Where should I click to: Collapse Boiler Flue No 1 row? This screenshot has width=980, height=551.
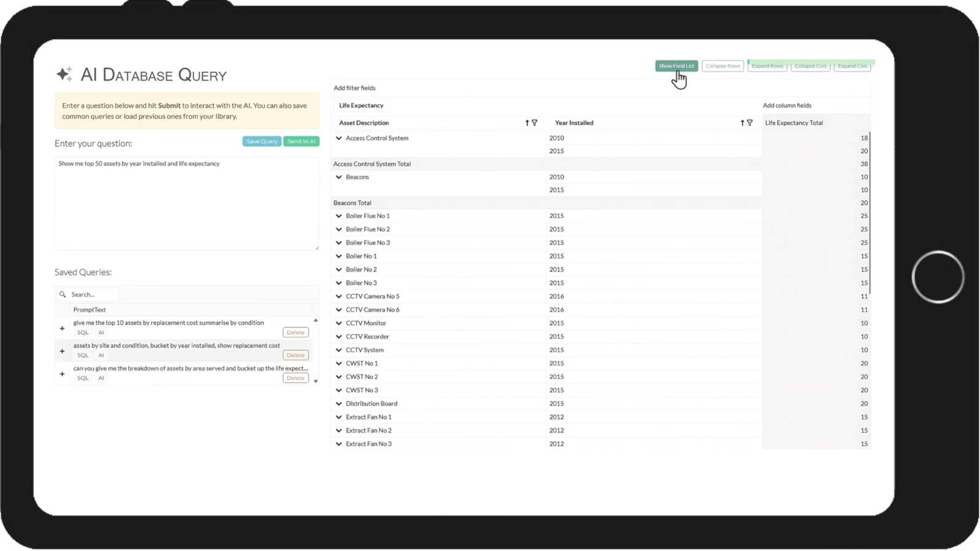tap(339, 216)
